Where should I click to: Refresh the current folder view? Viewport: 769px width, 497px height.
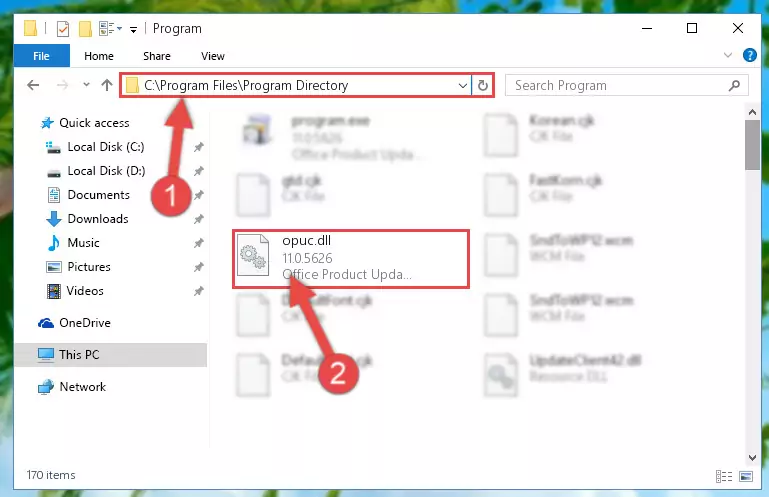click(483, 86)
